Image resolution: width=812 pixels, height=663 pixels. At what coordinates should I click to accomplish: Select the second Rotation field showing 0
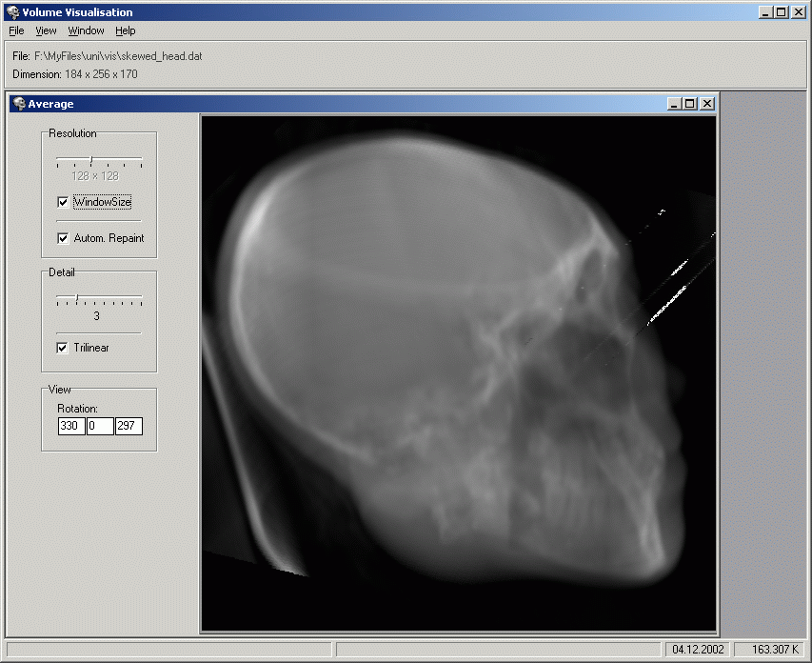click(100, 426)
